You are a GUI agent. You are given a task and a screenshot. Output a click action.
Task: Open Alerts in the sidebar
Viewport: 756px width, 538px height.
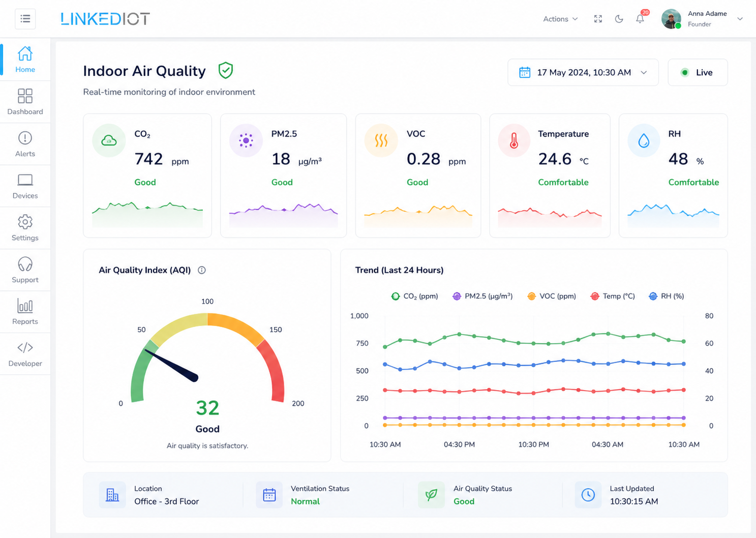25,144
